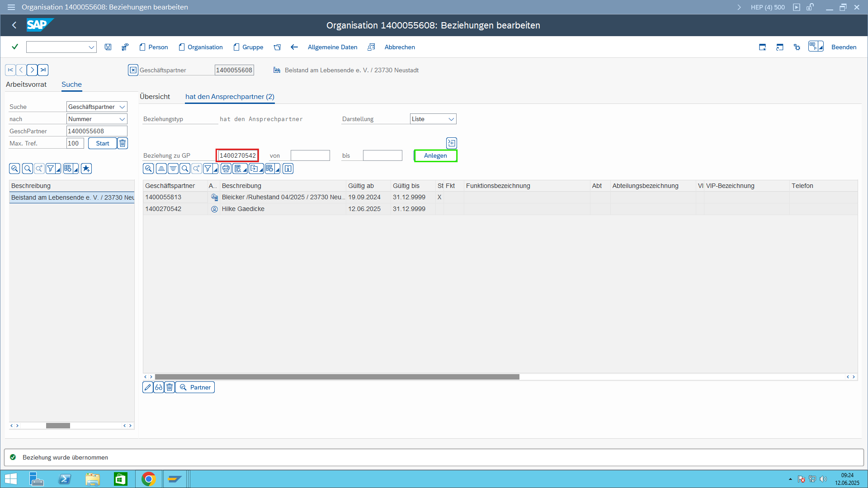
Task: Switch to Arbeitsvorrat tab
Action: click(26, 84)
